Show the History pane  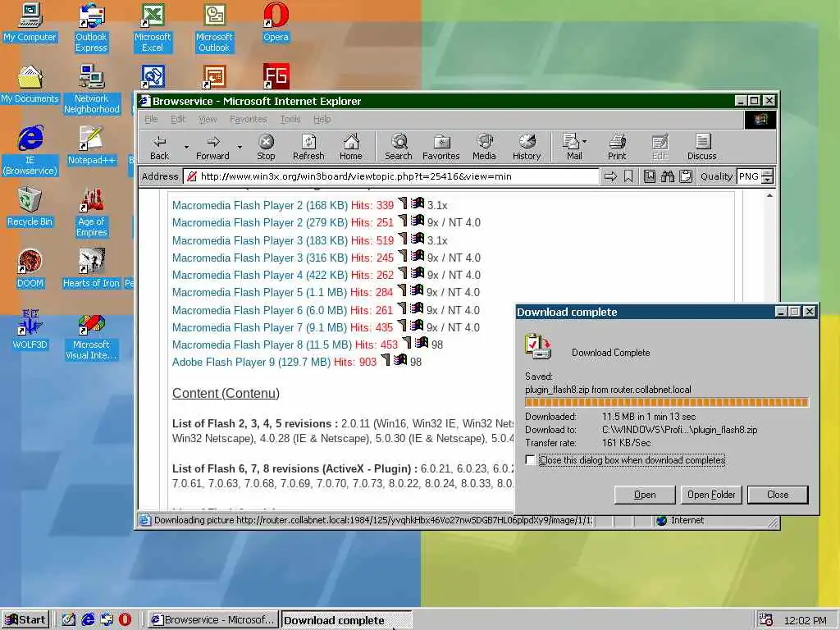click(527, 148)
